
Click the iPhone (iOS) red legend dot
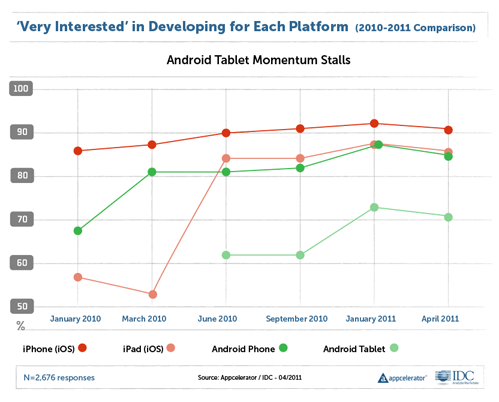[x=82, y=348]
